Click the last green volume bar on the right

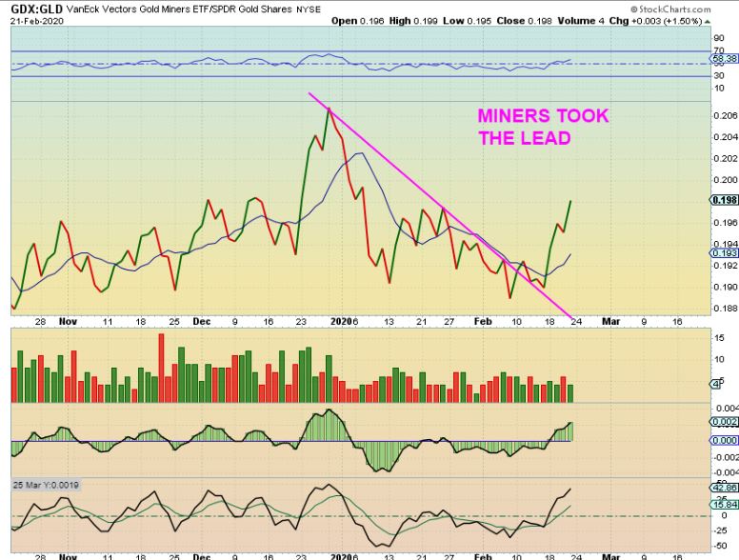point(570,393)
